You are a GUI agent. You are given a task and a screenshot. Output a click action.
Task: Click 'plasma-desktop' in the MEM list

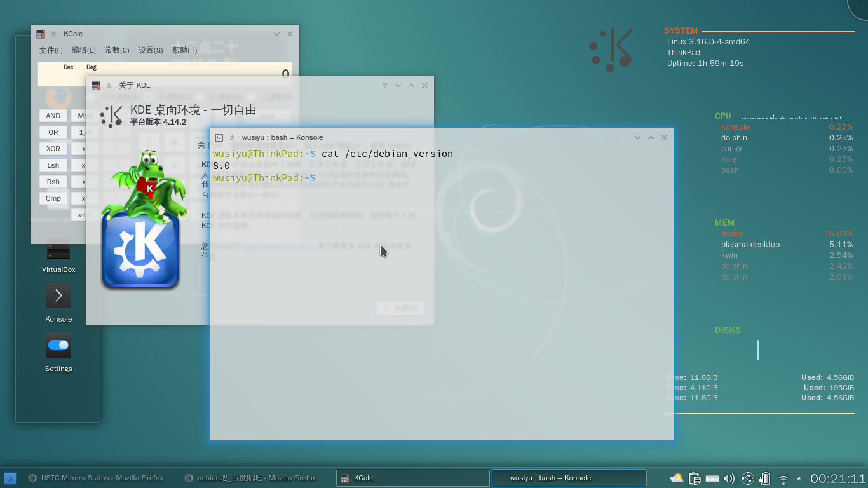(x=750, y=245)
